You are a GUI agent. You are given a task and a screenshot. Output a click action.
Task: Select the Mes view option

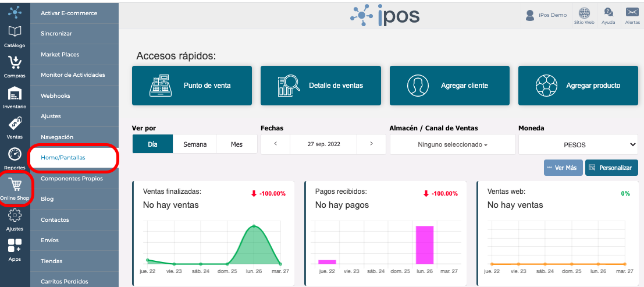[x=237, y=144]
